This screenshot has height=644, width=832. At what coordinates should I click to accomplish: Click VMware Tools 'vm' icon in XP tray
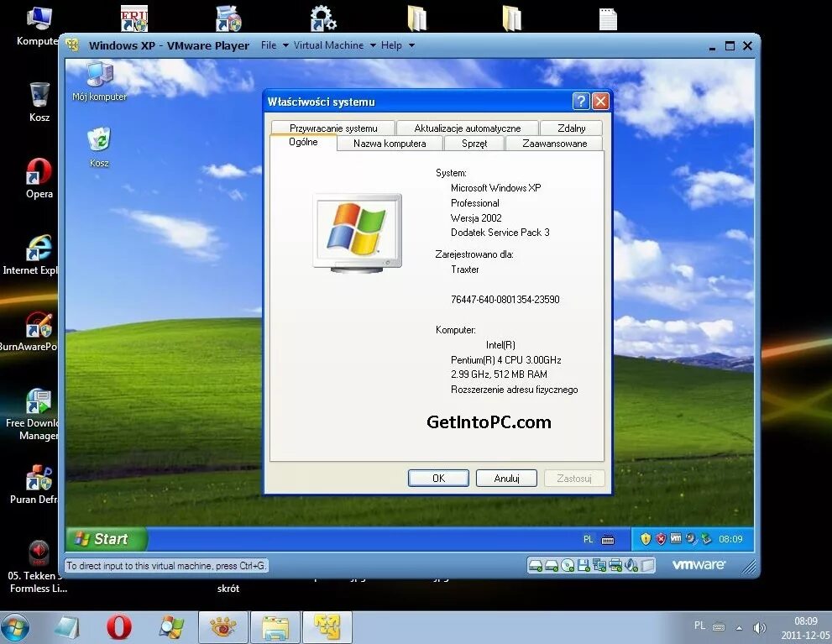coord(676,538)
